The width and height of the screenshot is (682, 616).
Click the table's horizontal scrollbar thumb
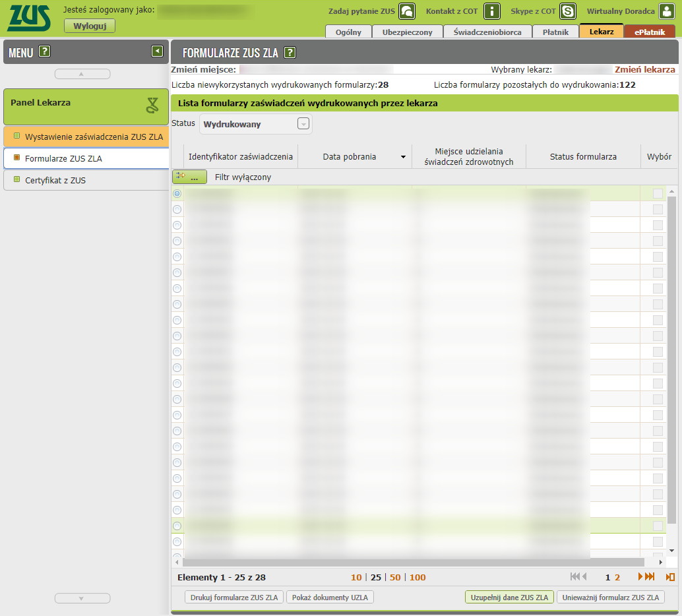pyautogui.click(x=413, y=562)
